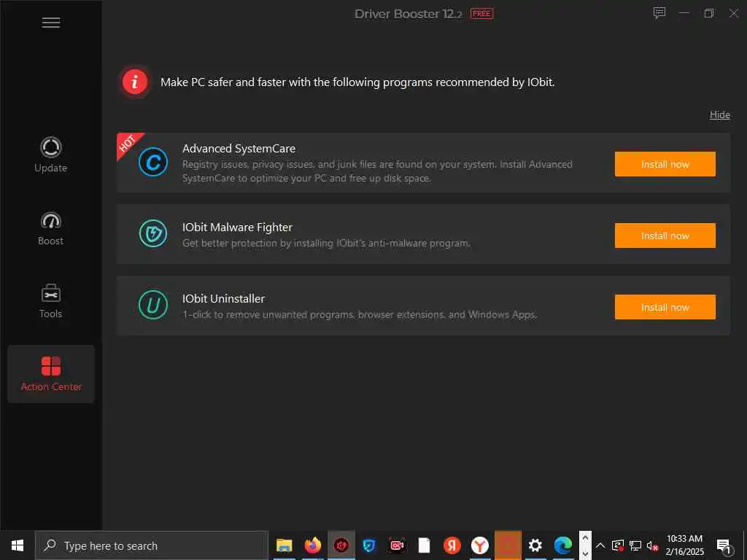Click the Driver Booster taskbar icon

[x=341, y=545]
